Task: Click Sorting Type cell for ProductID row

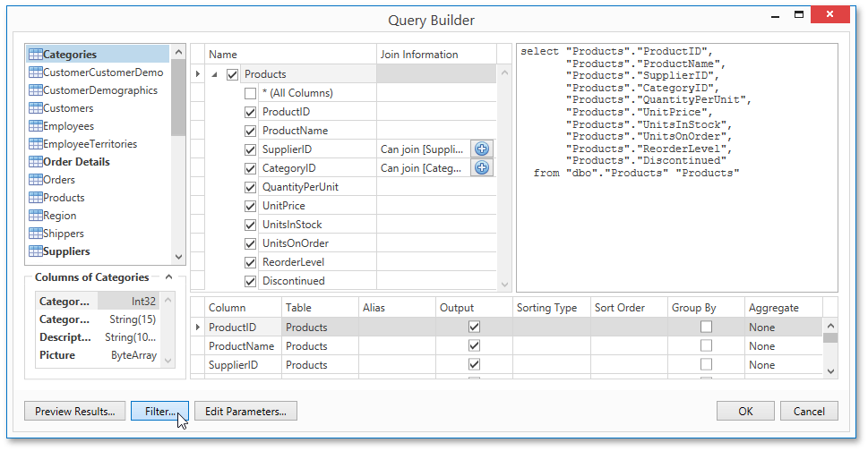Action: [x=552, y=328]
